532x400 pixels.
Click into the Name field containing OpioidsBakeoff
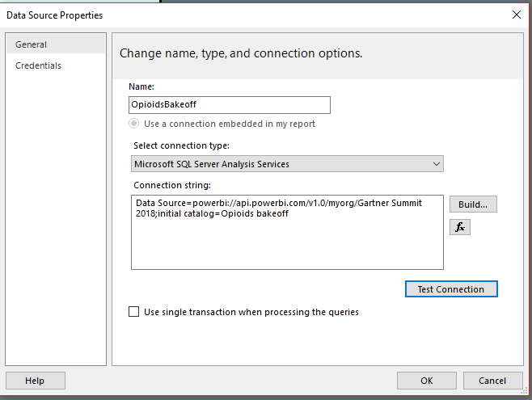tap(229, 105)
